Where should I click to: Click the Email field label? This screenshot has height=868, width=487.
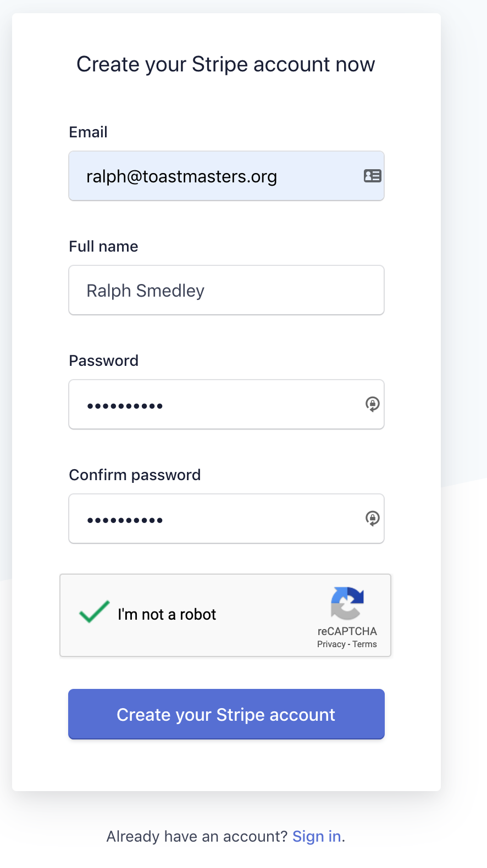tap(88, 132)
